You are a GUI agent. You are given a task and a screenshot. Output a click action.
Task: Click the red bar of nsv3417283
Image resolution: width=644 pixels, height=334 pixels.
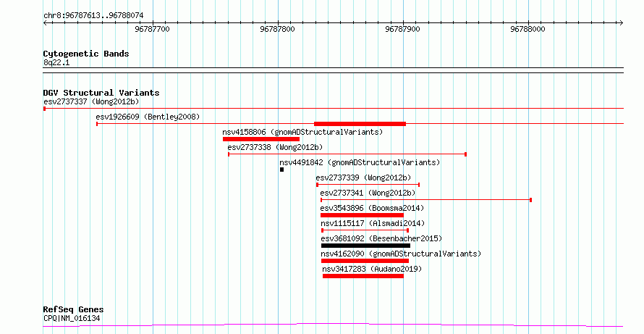363,276
